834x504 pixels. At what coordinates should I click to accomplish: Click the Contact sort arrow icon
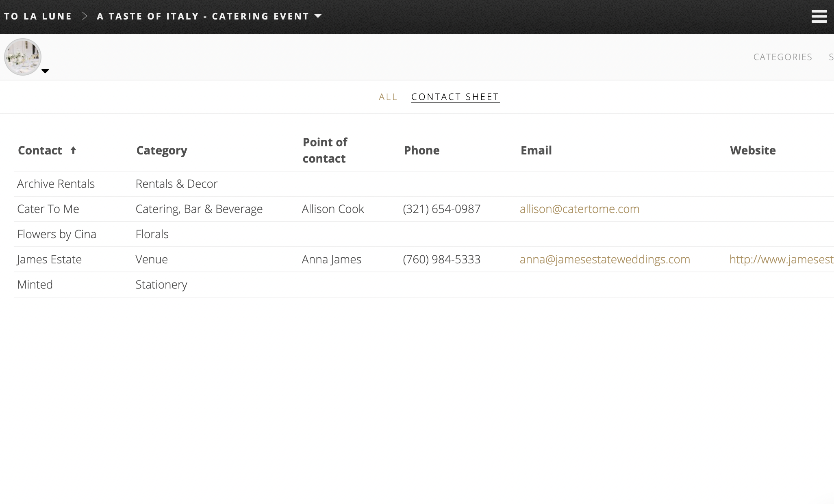click(x=73, y=150)
